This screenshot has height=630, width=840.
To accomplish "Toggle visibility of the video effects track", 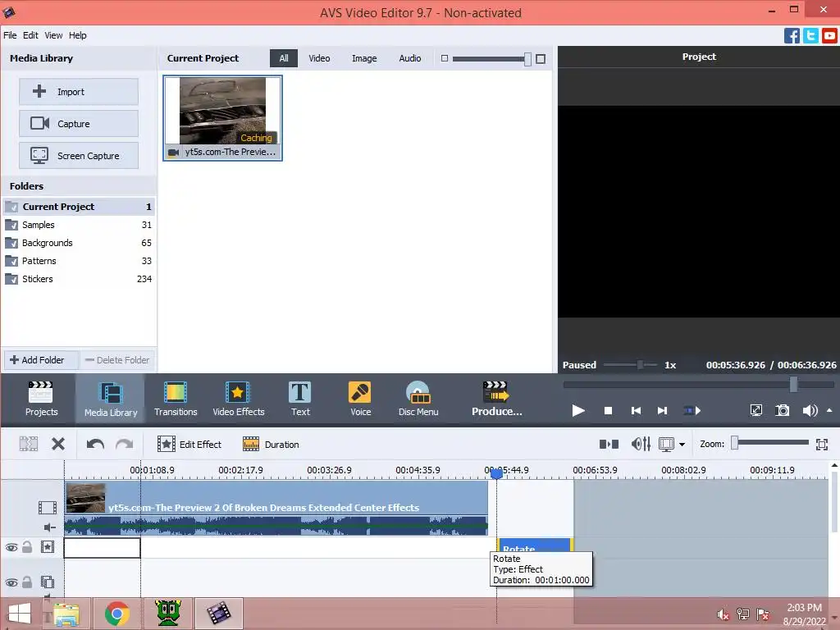I will click(11, 547).
